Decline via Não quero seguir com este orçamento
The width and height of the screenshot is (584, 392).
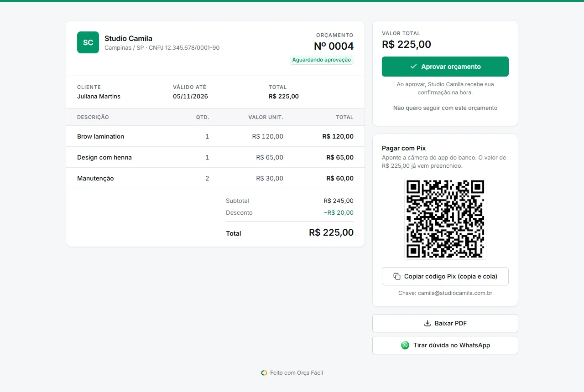coord(445,108)
